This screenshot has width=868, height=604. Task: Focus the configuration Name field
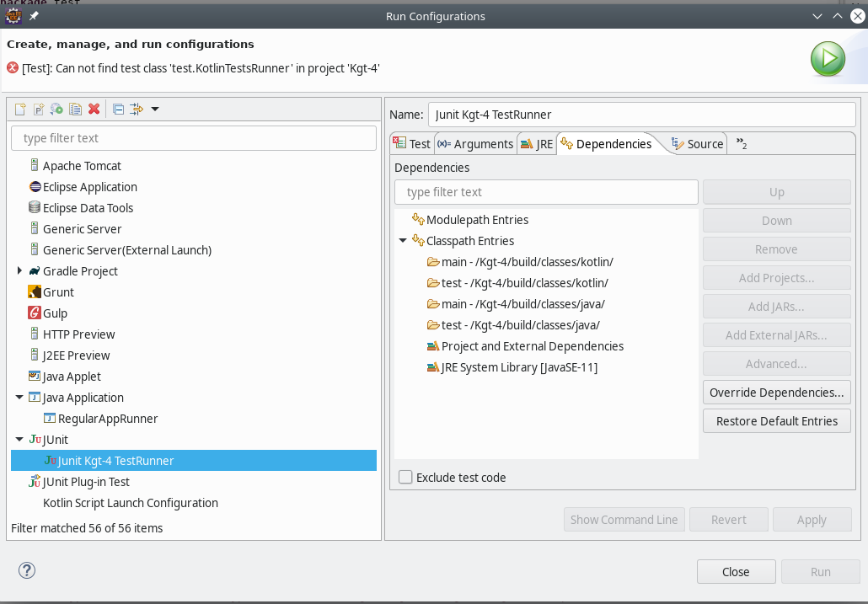(641, 115)
